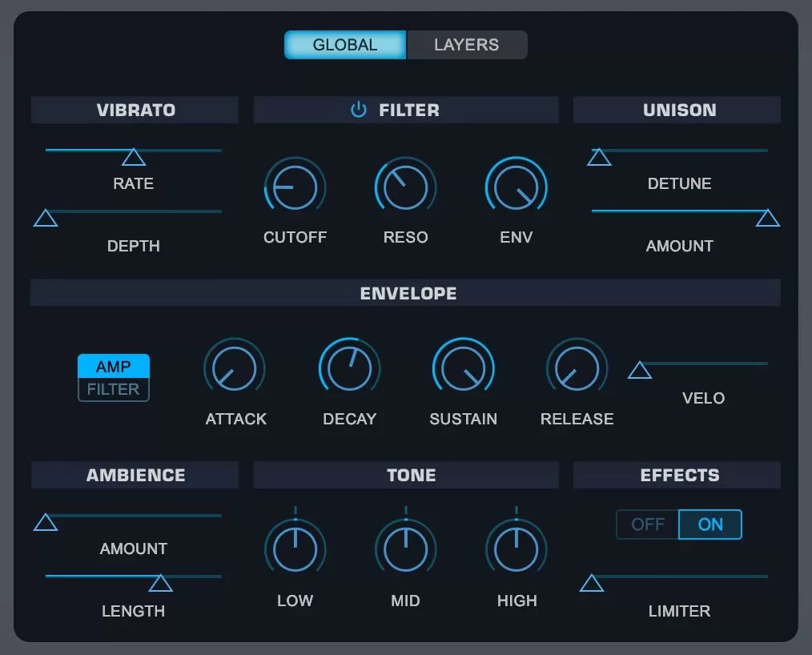Click the SUSTAIN knob
Viewport: 812px width, 655px height.
[x=463, y=368]
